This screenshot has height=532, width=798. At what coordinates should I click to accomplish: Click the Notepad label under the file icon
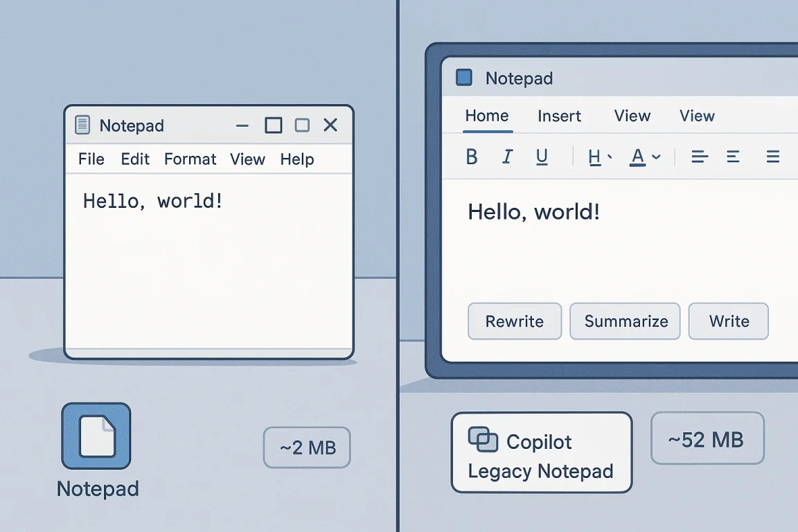pos(98,489)
